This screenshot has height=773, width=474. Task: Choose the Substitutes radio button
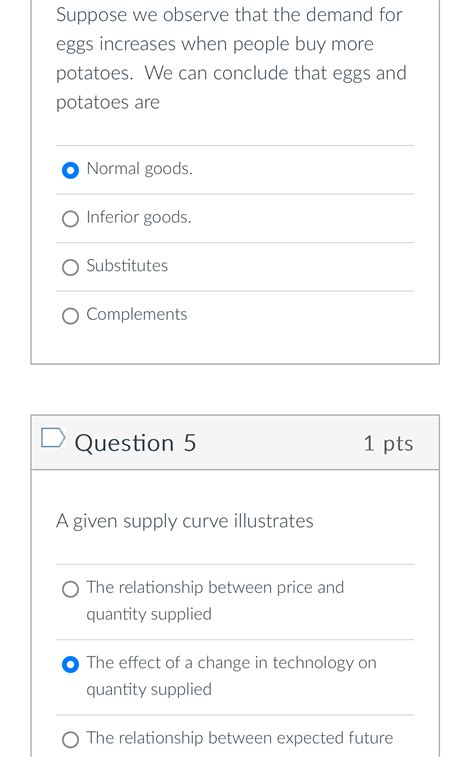click(x=71, y=267)
